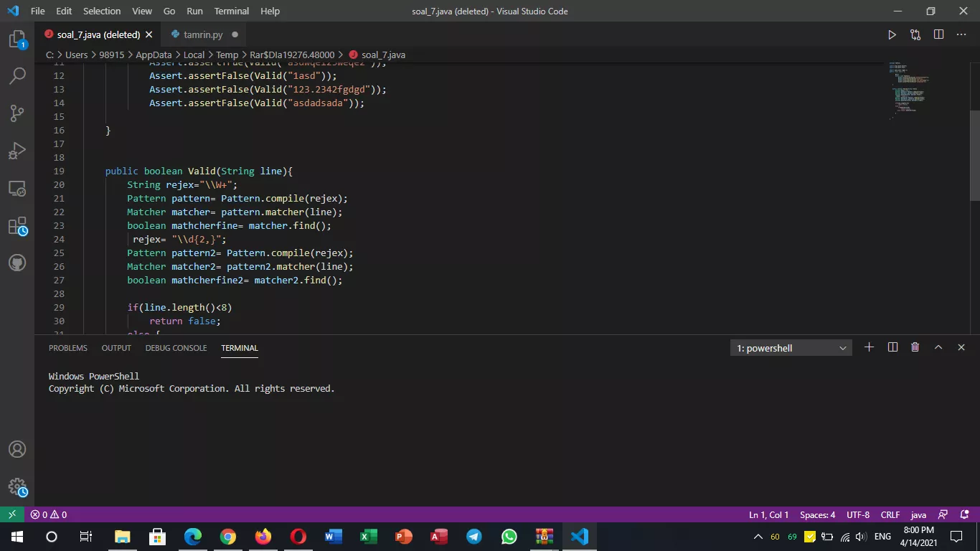Image resolution: width=980 pixels, height=551 pixels.
Task: Expand the Users breadcrumb segment
Action: coord(76,55)
